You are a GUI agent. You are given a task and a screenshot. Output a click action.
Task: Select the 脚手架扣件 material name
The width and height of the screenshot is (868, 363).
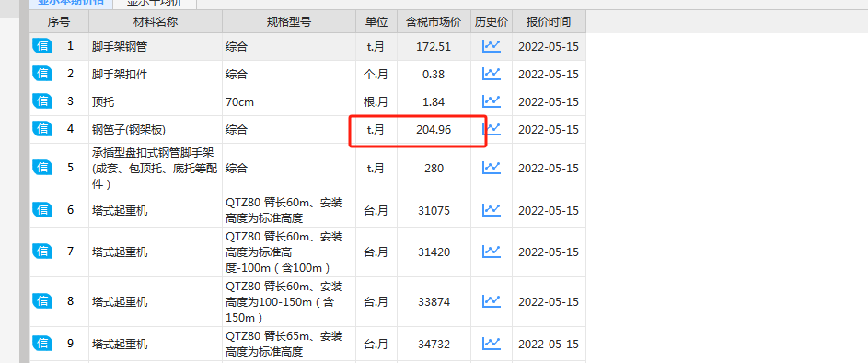click(120, 75)
